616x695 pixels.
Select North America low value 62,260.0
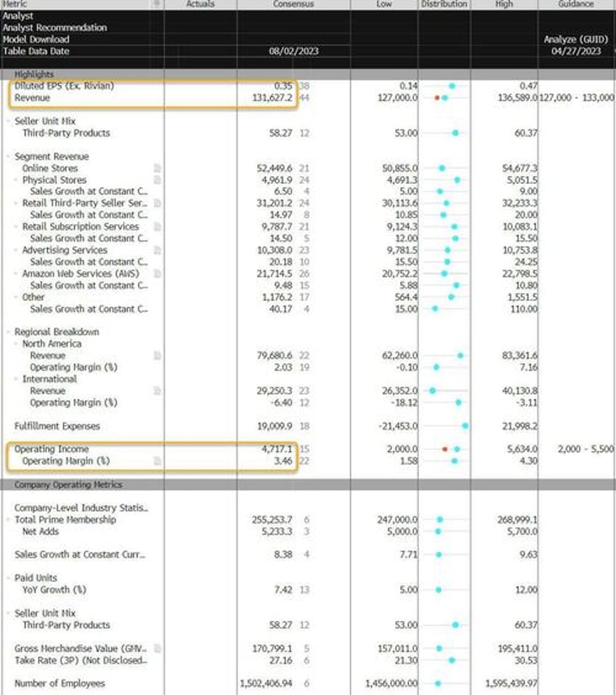click(400, 355)
